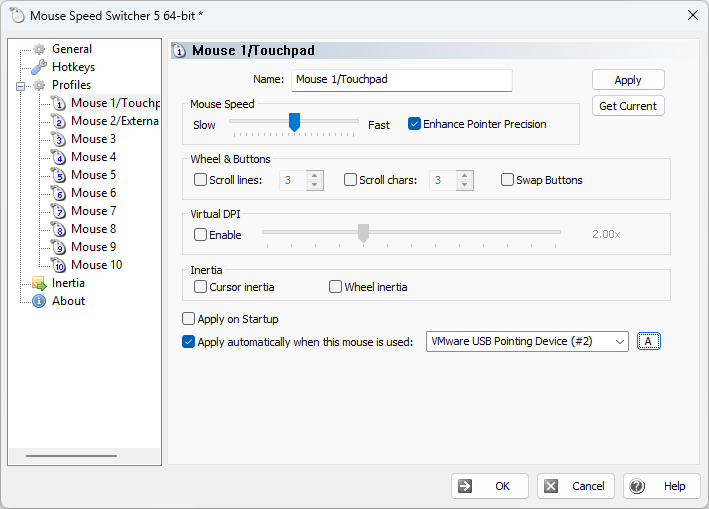This screenshot has height=509, width=709.
Task: Click the Mouse Speed slider track near Fast
Action: point(354,121)
